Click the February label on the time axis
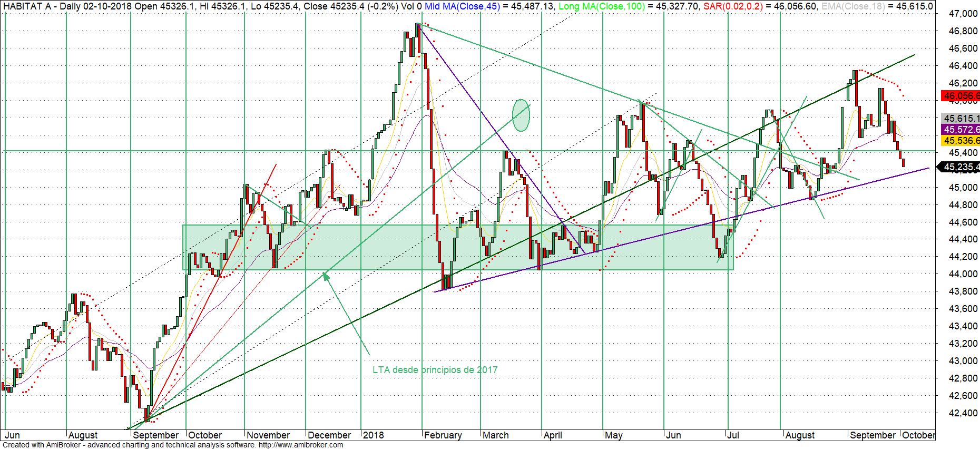The height and width of the screenshot is (449, 980). click(443, 435)
